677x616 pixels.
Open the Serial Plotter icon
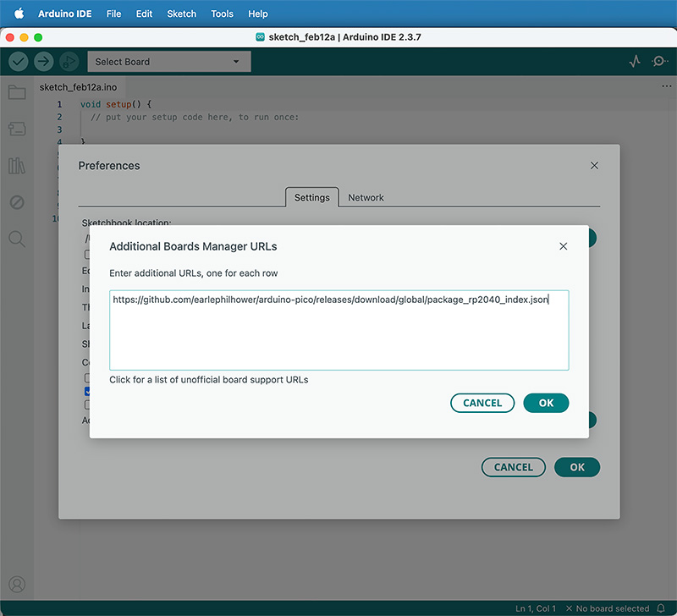tap(635, 61)
